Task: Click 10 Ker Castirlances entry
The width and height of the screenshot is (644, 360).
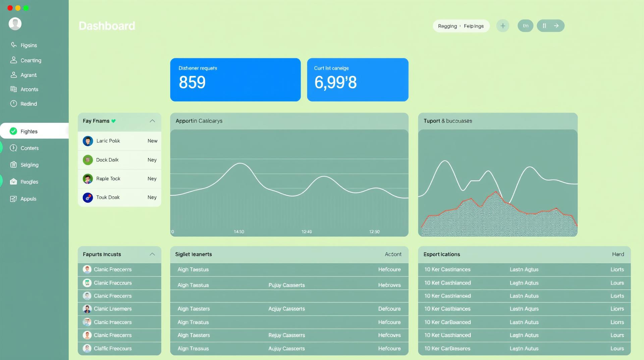Action: pyautogui.click(x=447, y=269)
